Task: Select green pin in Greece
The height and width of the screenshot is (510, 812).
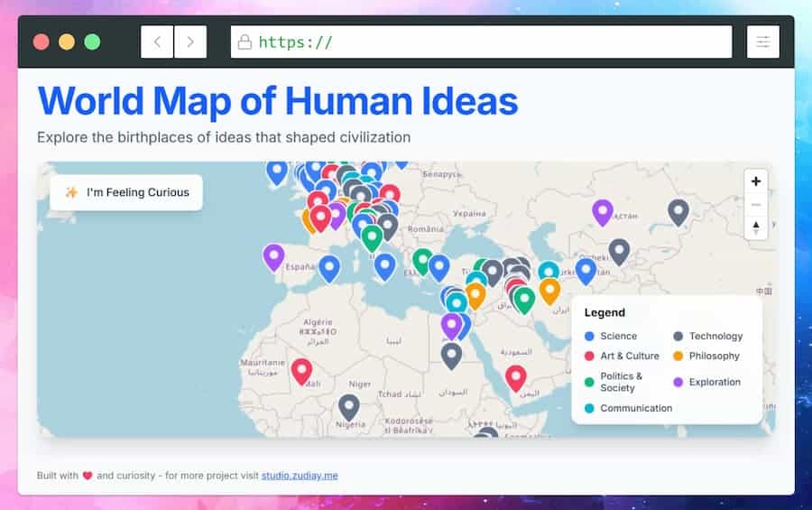Action: pos(422,261)
